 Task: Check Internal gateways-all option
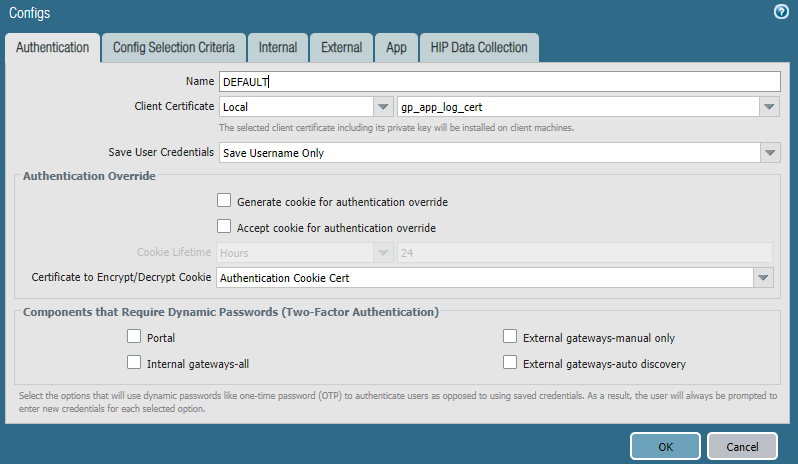[x=135, y=362]
